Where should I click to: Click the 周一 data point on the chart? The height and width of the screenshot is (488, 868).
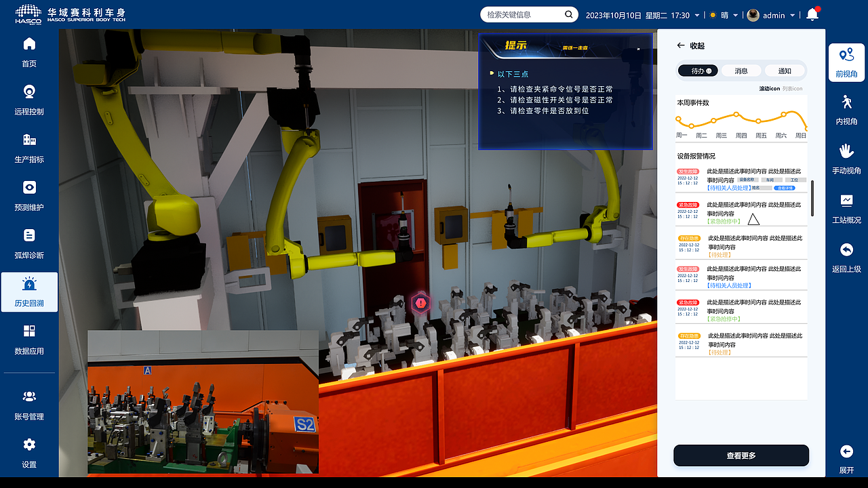point(677,118)
